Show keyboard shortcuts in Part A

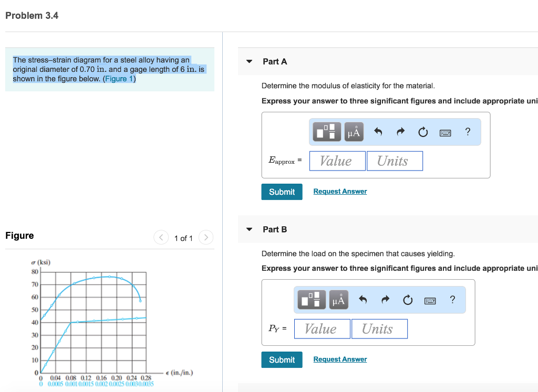pyautogui.click(x=446, y=133)
